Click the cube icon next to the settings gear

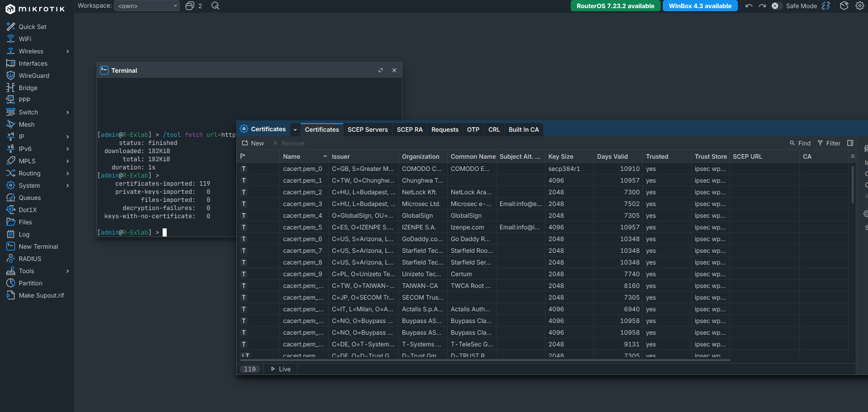(x=844, y=6)
